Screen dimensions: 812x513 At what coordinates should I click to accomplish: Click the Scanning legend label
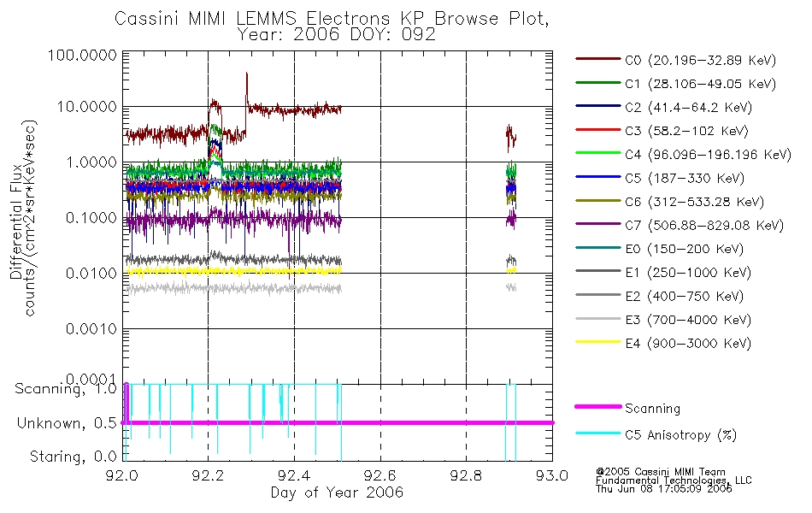pos(652,409)
